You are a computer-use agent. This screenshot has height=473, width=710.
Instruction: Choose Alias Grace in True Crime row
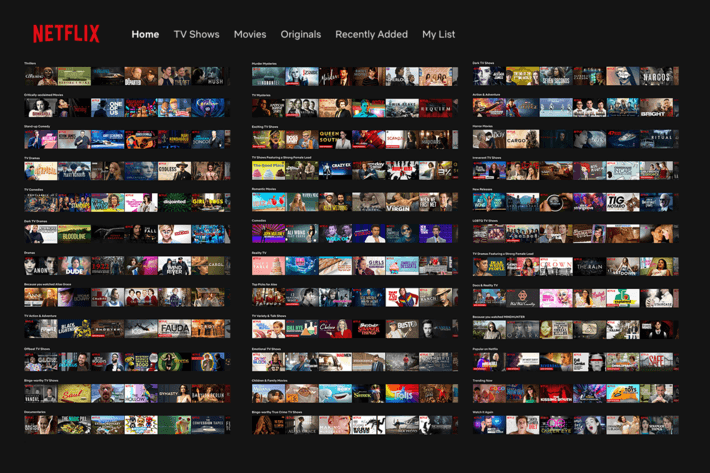[x=302, y=425]
